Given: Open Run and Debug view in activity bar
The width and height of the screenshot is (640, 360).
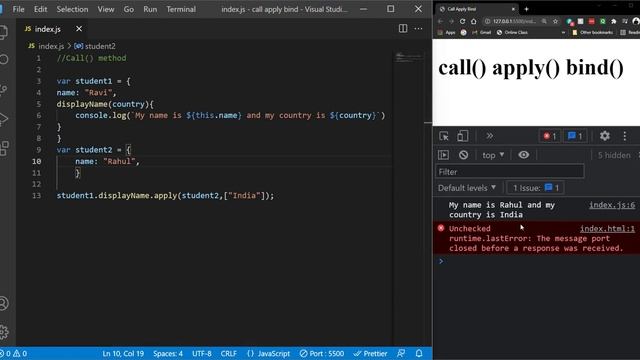Looking at the screenshot, I should pyautogui.click(x=4, y=119).
